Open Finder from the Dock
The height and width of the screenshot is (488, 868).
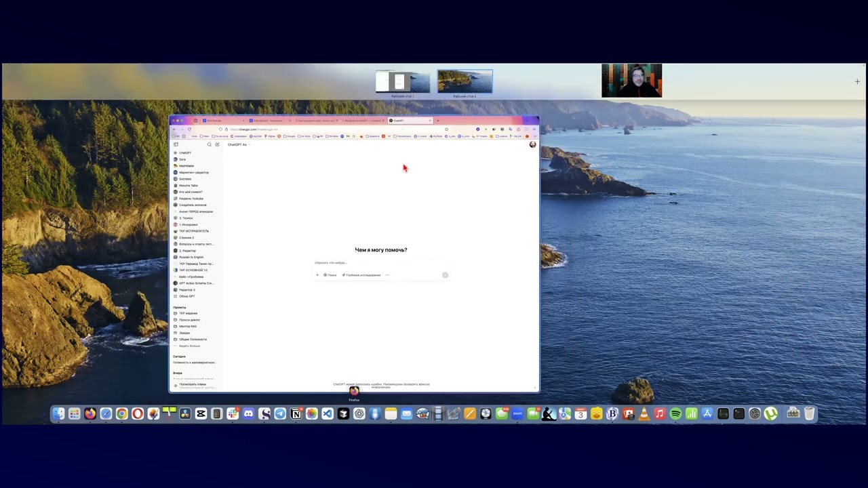58,413
